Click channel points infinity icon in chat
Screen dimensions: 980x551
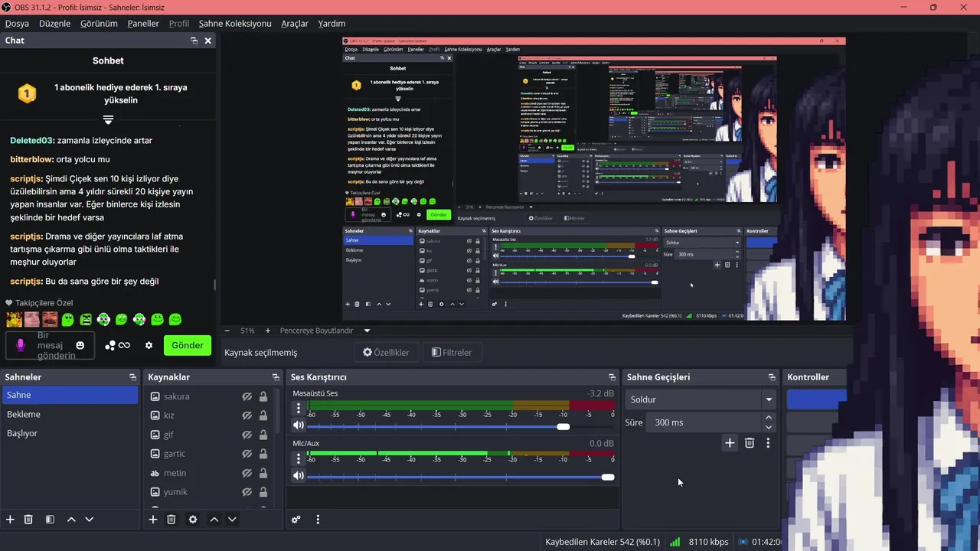coord(118,345)
